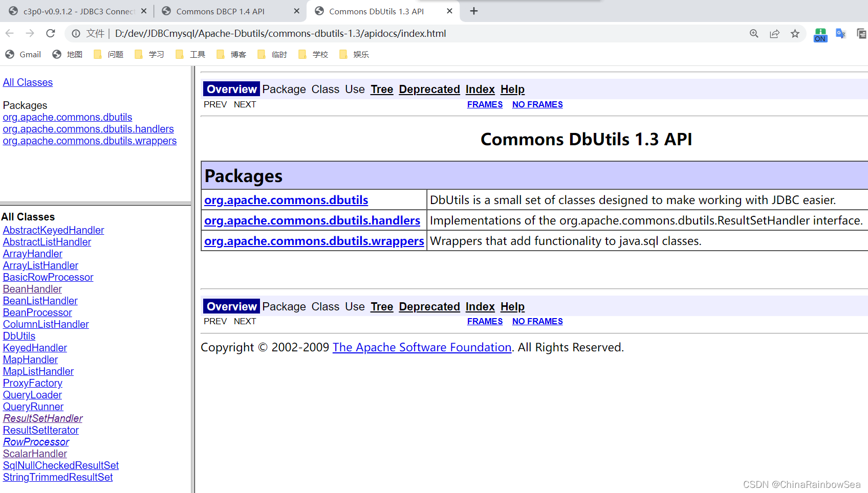
Task: Open the 博客 bookmark folder
Action: click(x=231, y=54)
